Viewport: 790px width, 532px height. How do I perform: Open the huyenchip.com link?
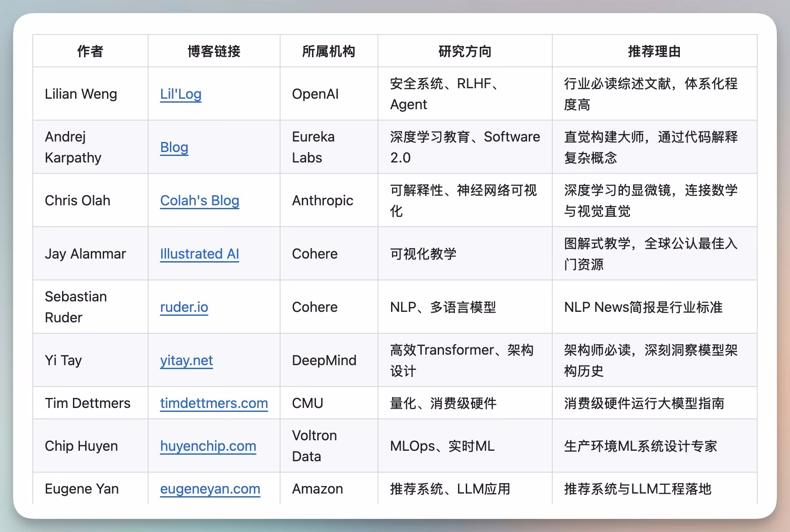click(x=208, y=446)
